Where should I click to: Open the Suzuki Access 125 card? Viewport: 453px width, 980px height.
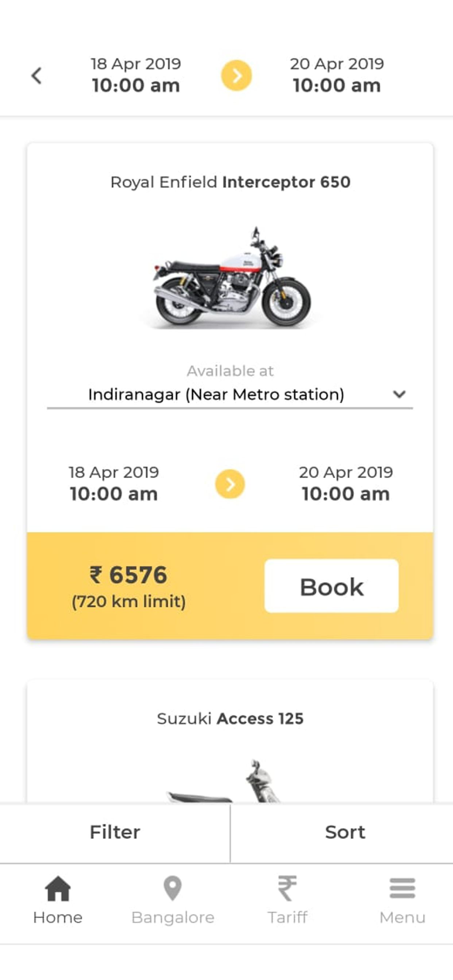coord(230,741)
